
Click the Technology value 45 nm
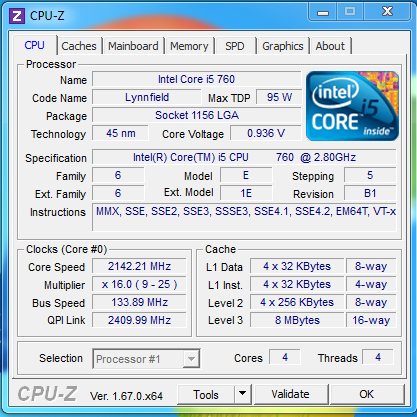(120, 133)
